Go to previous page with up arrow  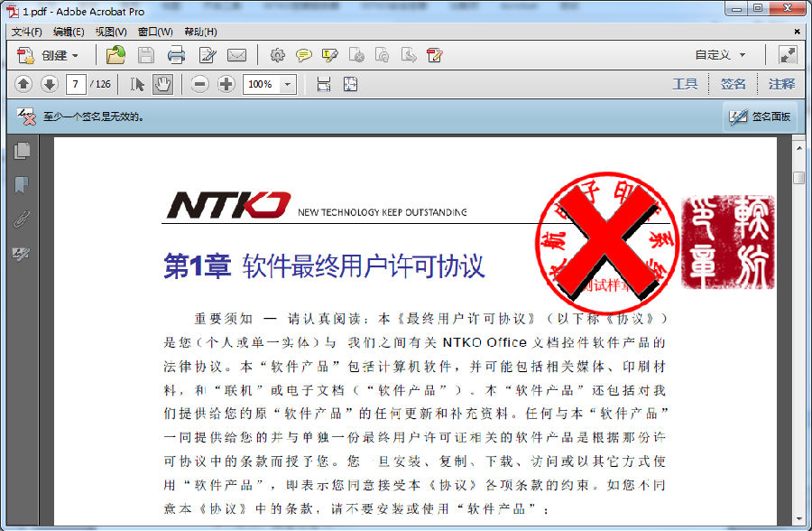(23, 84)
